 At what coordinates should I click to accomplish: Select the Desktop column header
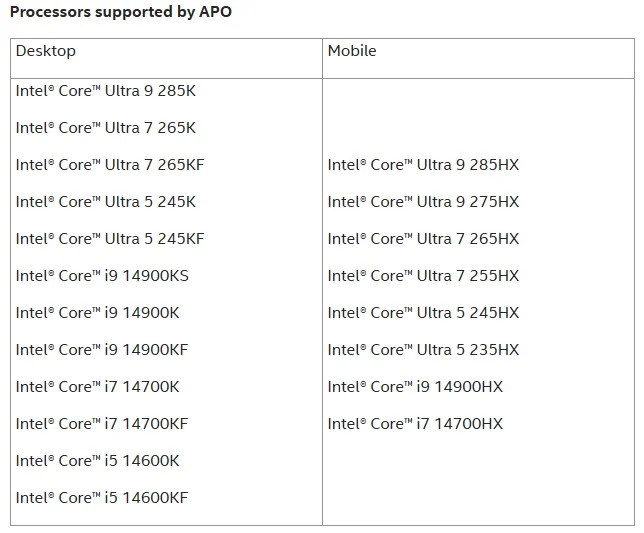point(46,51)
